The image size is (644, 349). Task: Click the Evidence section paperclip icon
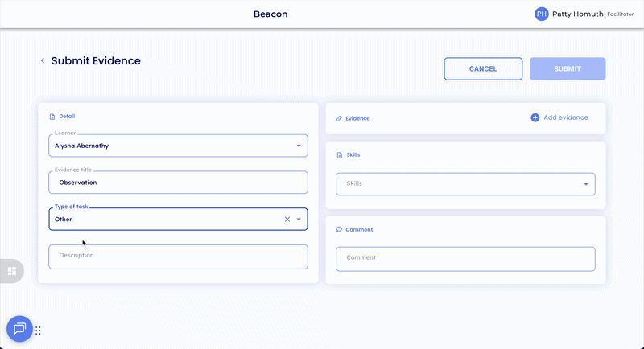pyautogui.click(x=339, y=118)
